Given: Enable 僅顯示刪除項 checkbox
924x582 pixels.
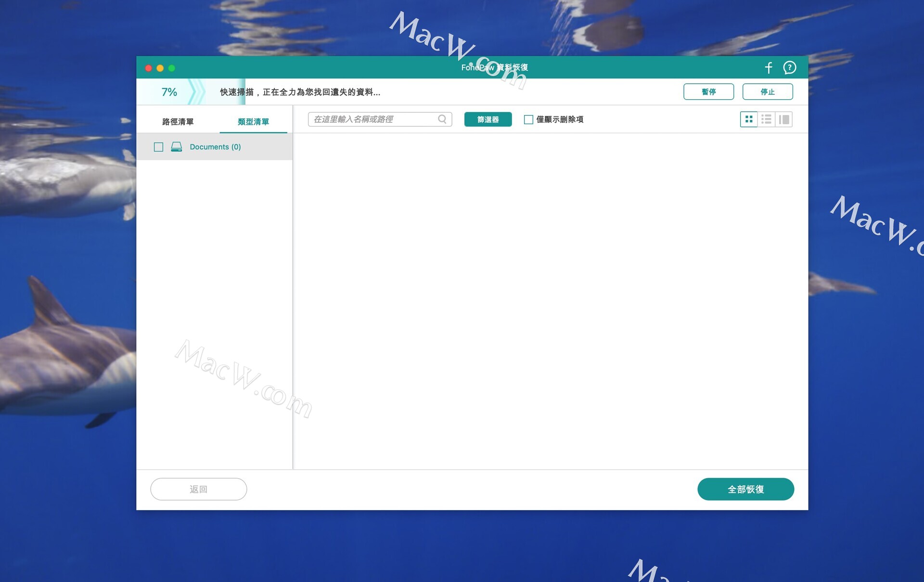Looking at the screenshot, I should (x=528, y=119).
